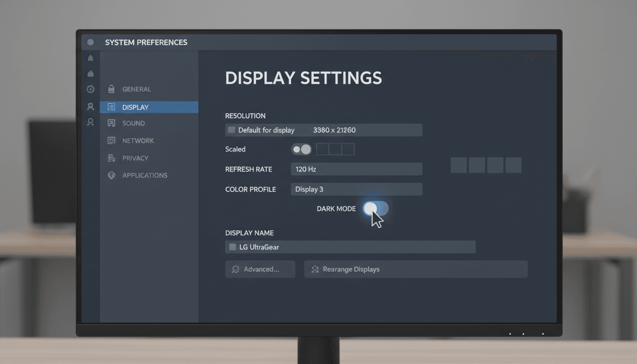Check the Default for display checkbox
Screen dimensions: 637x364
tap(231, 130)
